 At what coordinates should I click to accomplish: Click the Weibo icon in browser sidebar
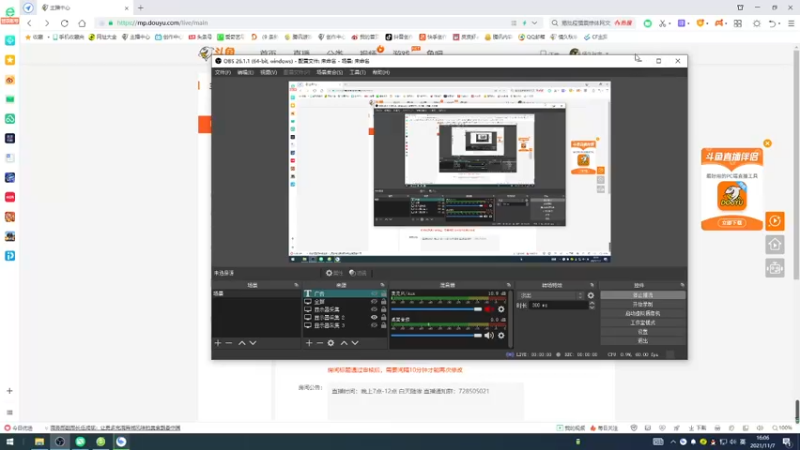click(x=10, y=80)
